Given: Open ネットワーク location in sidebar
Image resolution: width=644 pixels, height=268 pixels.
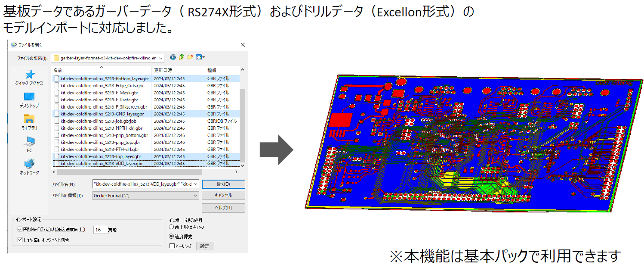Looking at the screenshot, I should 29,167.
